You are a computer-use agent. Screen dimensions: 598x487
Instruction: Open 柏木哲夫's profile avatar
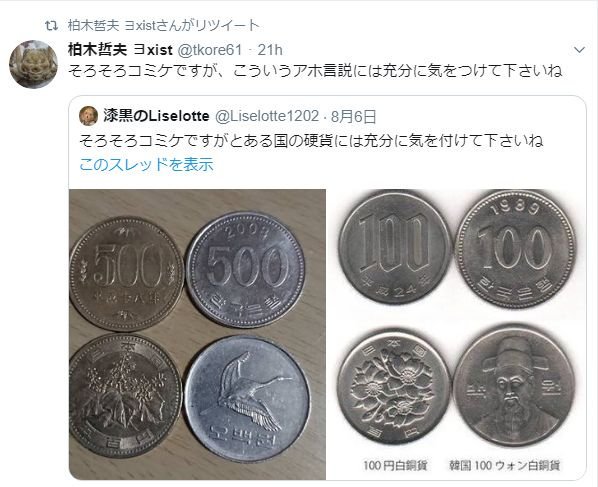(x=34, y=64)
